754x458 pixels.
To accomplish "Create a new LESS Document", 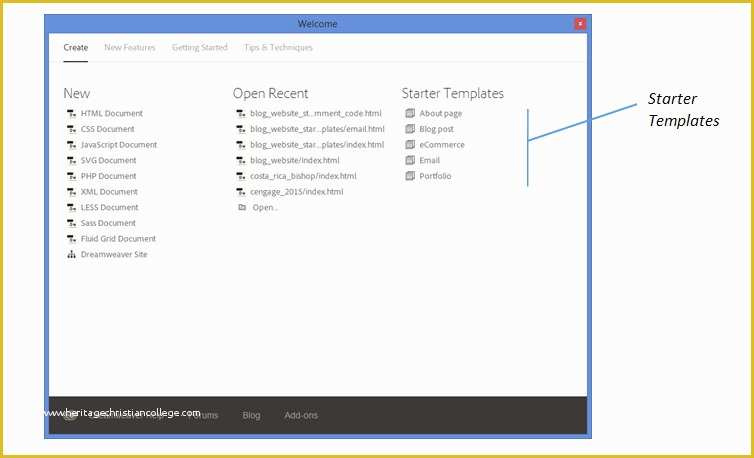I will 109,207.
